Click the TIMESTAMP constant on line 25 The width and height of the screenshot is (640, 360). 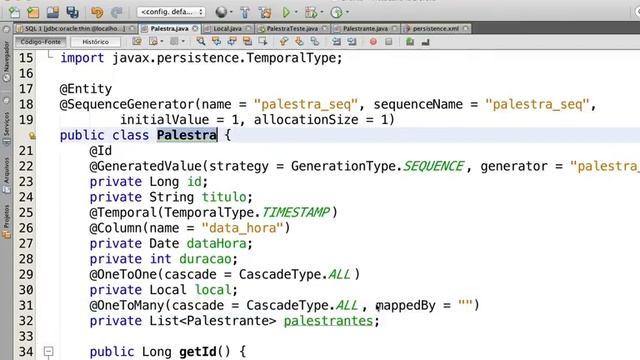(296, 212)
